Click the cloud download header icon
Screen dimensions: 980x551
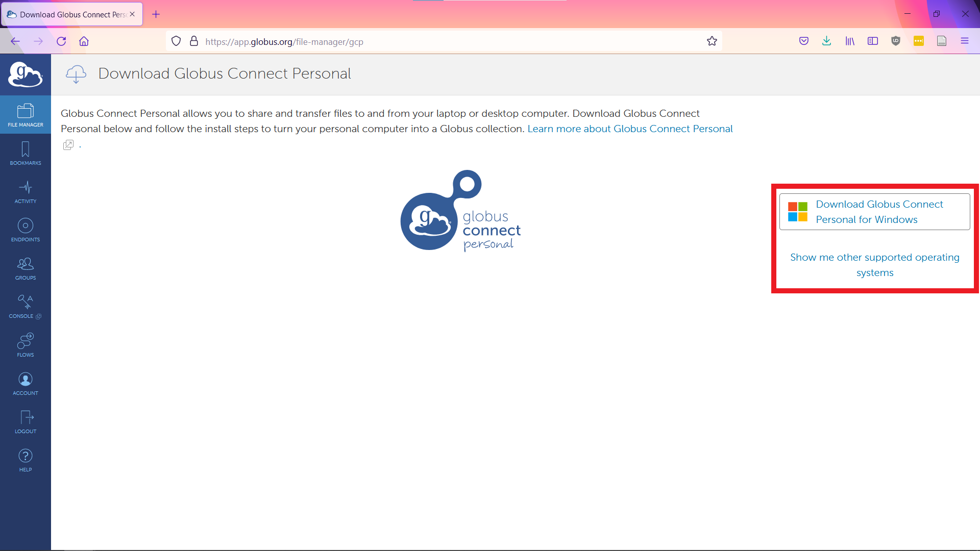click(76, 74)
